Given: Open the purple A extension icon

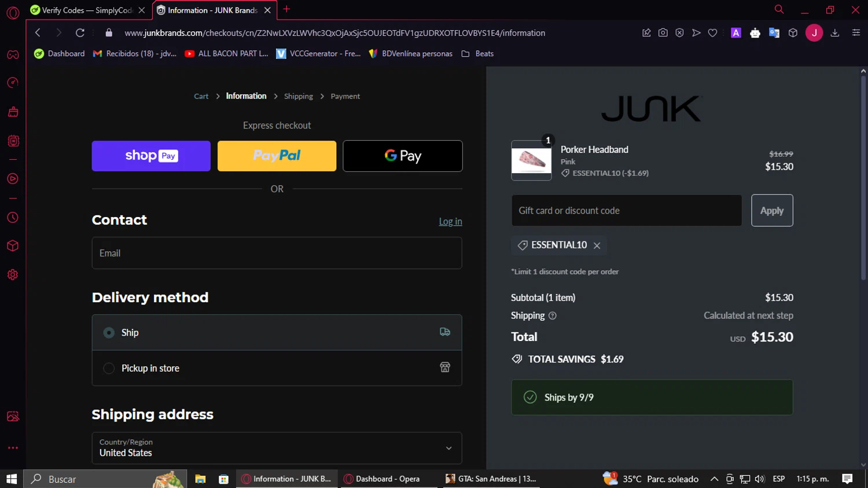Looking at the screenshot, I should tap(736, 33).
